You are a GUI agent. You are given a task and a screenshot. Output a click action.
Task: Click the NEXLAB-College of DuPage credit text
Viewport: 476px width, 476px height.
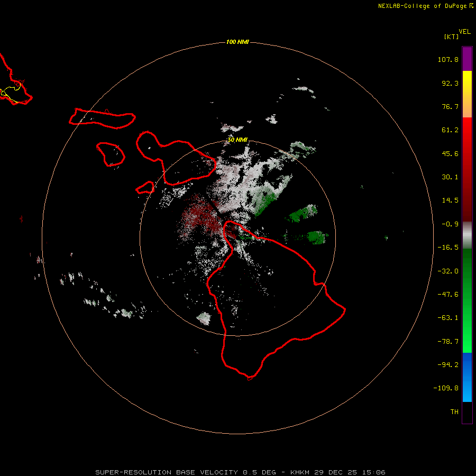click(x=425, y=6)
